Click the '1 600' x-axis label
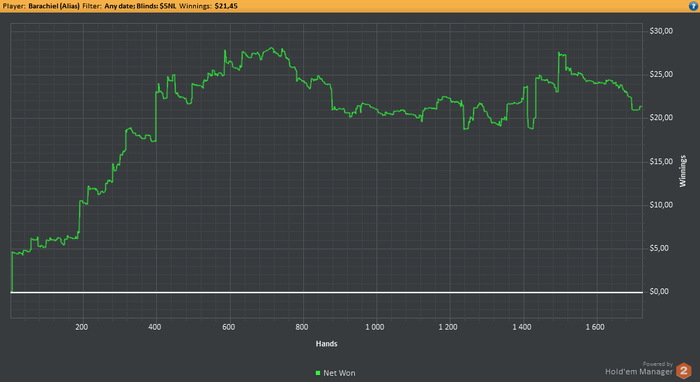Screen dimensions: 700x382 pos(595,327)
